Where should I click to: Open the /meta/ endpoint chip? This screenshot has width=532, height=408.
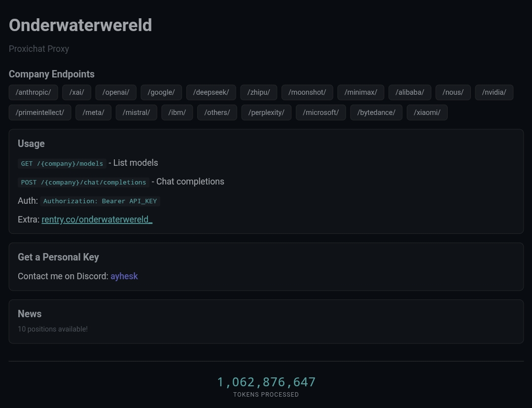point(93,112)
